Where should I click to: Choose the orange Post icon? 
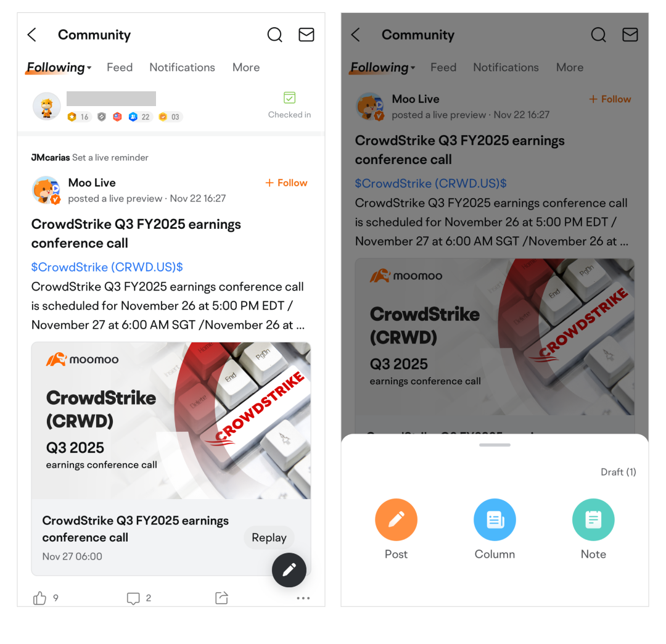pos(397,519)
